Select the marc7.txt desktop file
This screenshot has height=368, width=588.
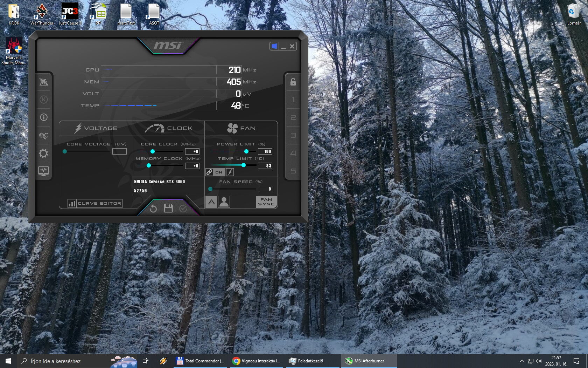(x=126, y=14)
